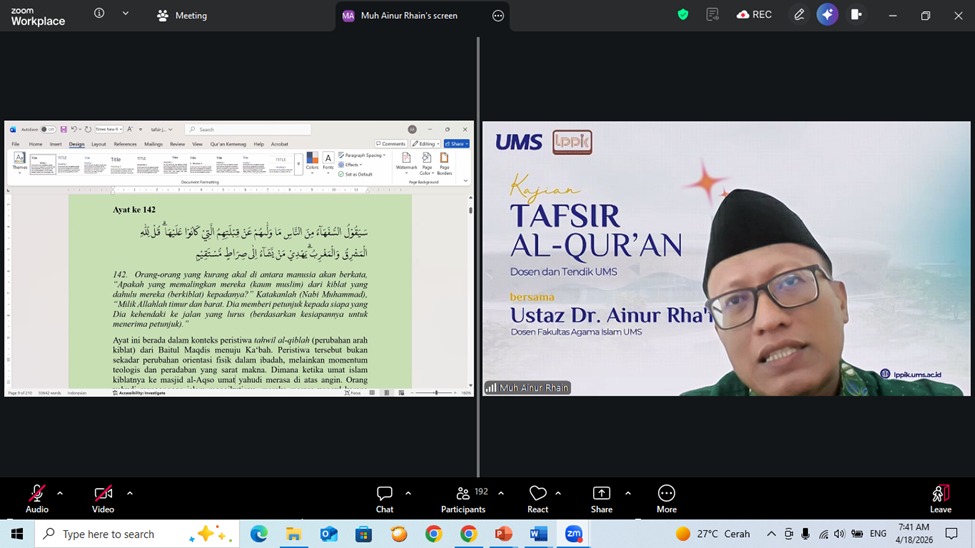Leave the Zoom meeting

coord(940,499)
